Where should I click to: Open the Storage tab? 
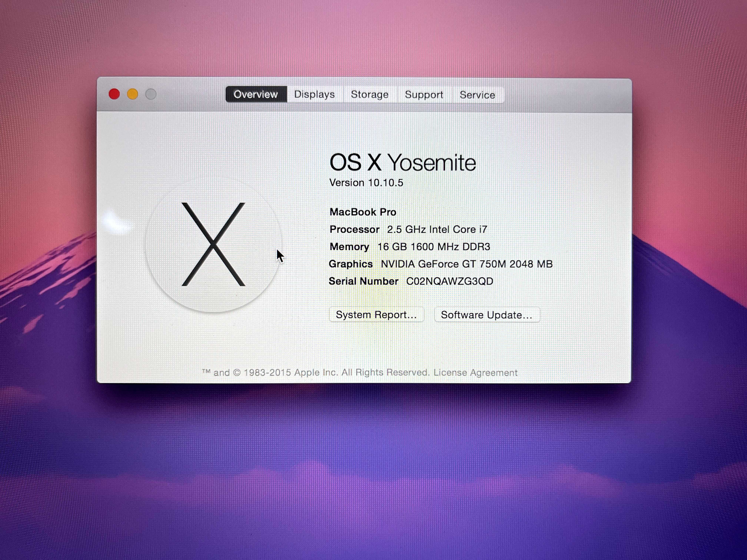(370, 94)
